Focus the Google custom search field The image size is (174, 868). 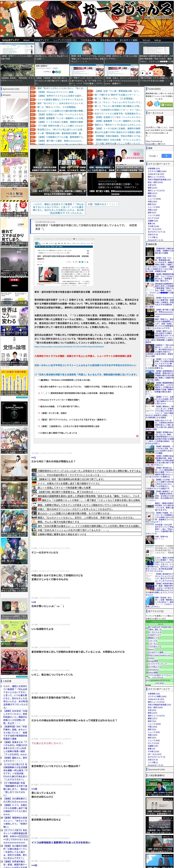pyautogui.click(x=153, y=156)
